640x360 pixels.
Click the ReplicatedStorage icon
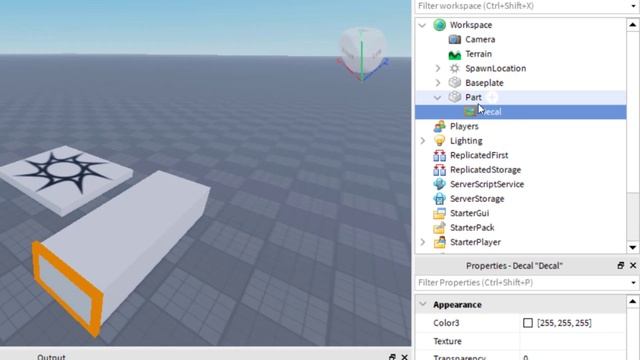click(440, 170)
